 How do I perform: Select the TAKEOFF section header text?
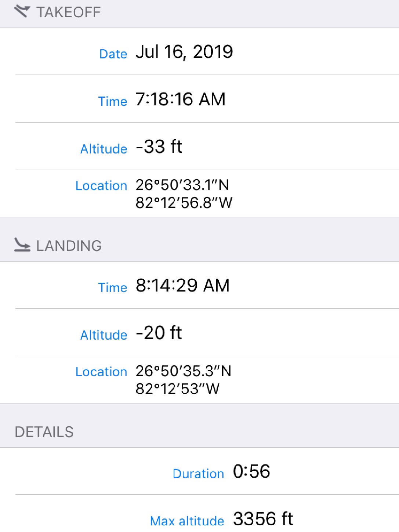pyautogui.click(x=68, y=12)
